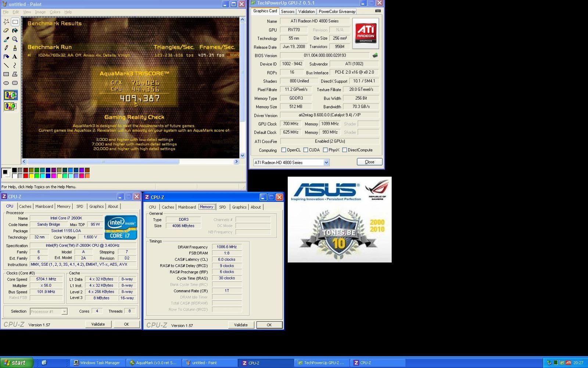Click Validate in the left CPU-Z window
Image resolution: width=588 pixels, height=368 pixels.
click(98, 324)
